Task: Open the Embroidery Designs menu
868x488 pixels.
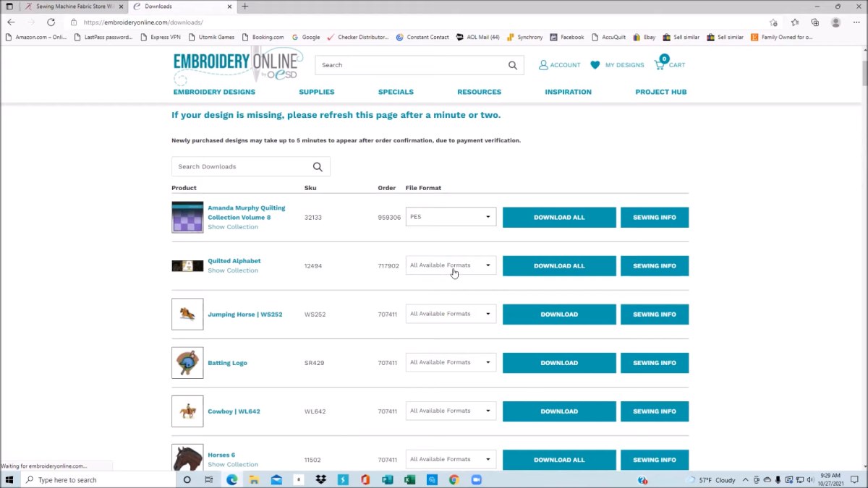Action: 214,92
